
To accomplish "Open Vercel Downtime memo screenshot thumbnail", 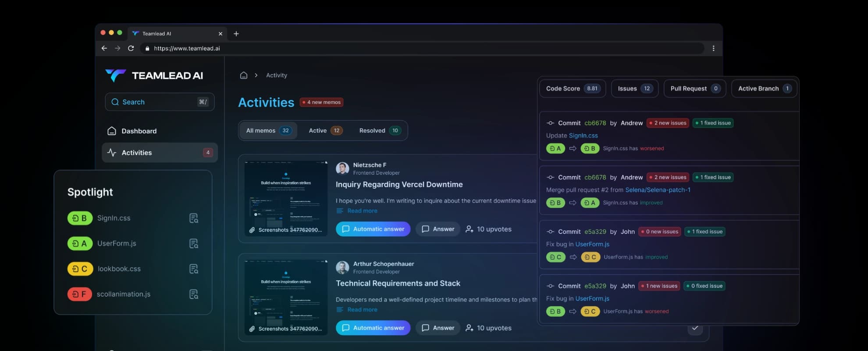I will tap(286, 198).
